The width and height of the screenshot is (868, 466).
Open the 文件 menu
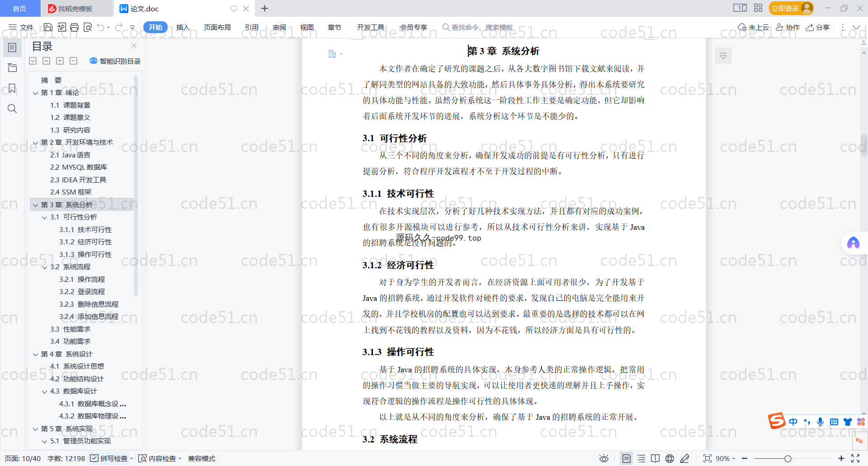click(21, 27)
